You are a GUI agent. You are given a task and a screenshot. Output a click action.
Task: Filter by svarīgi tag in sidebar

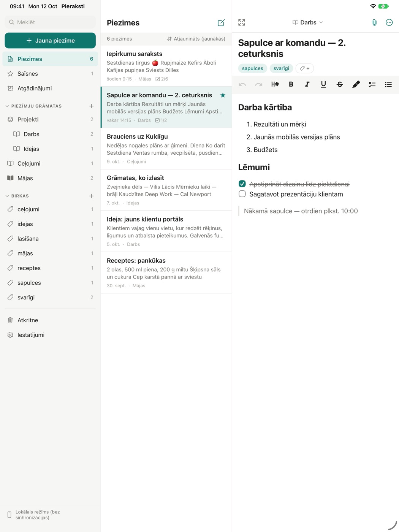tap(50, 298)
